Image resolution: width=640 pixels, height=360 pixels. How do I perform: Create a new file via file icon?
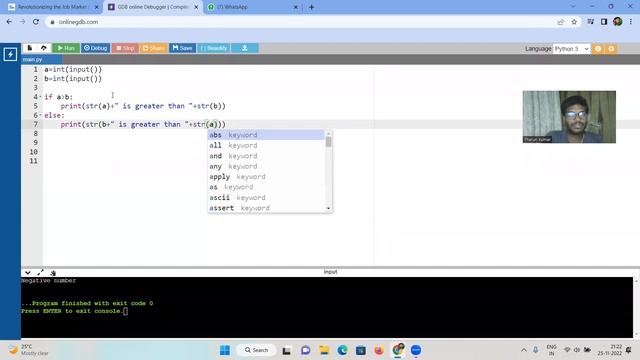(30, 48)
